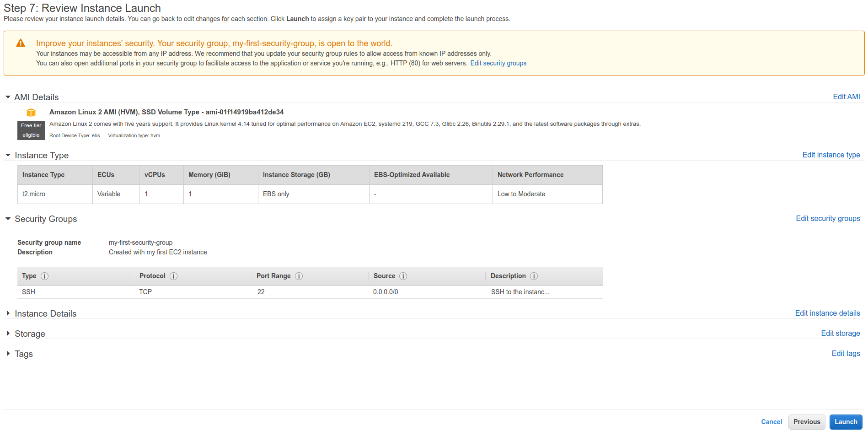Expand the Instance Details section
Screen dimensions: 868x431
[x=8, y=313]
